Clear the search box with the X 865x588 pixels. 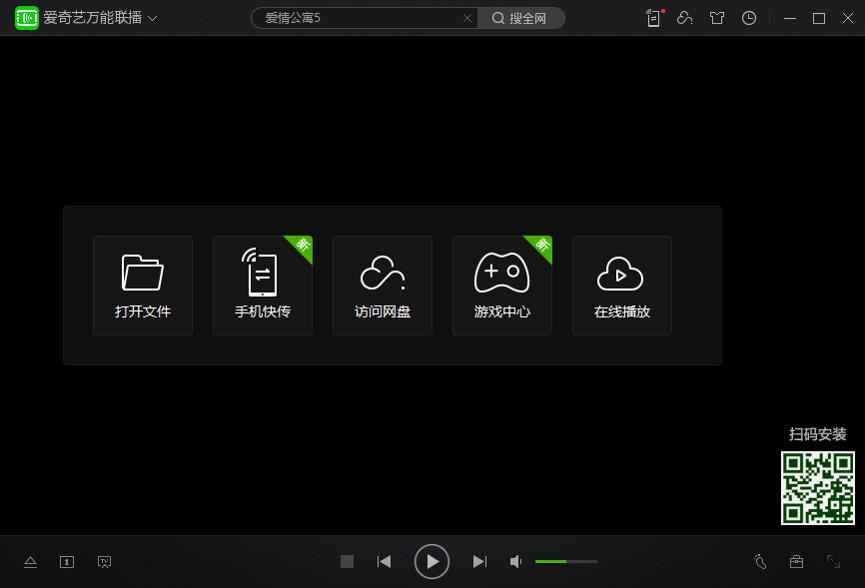467,18
